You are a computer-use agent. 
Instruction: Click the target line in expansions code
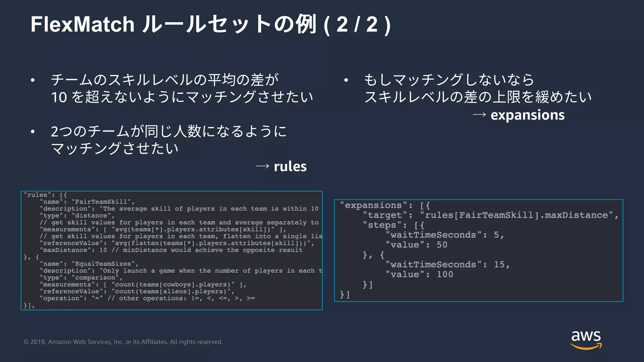click(x=490, y=215)
